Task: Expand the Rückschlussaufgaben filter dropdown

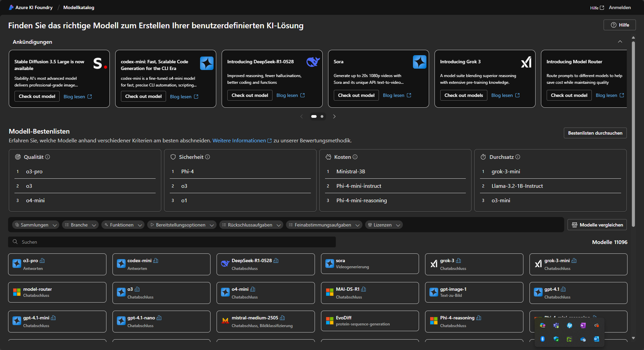Action: click(x=251, y=225)
